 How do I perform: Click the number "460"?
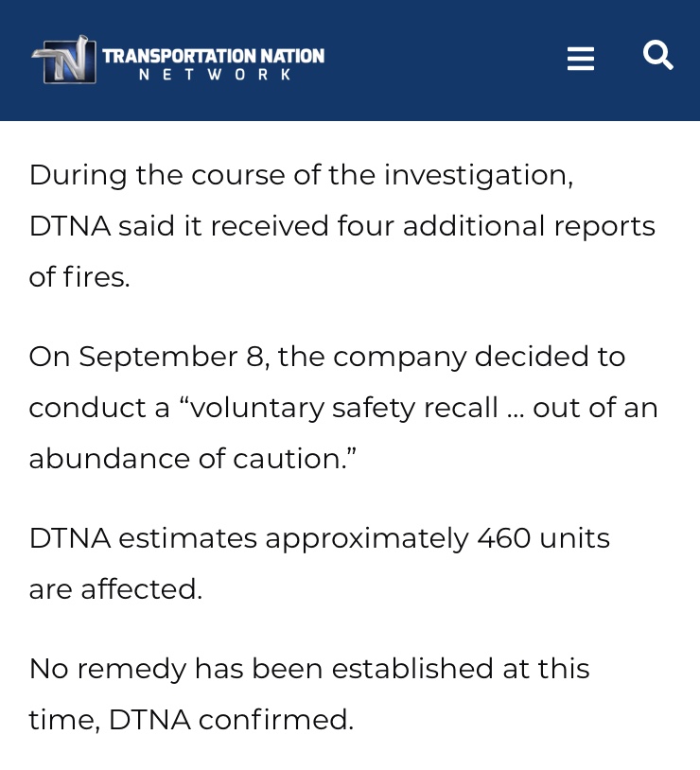tap(503, 538)
